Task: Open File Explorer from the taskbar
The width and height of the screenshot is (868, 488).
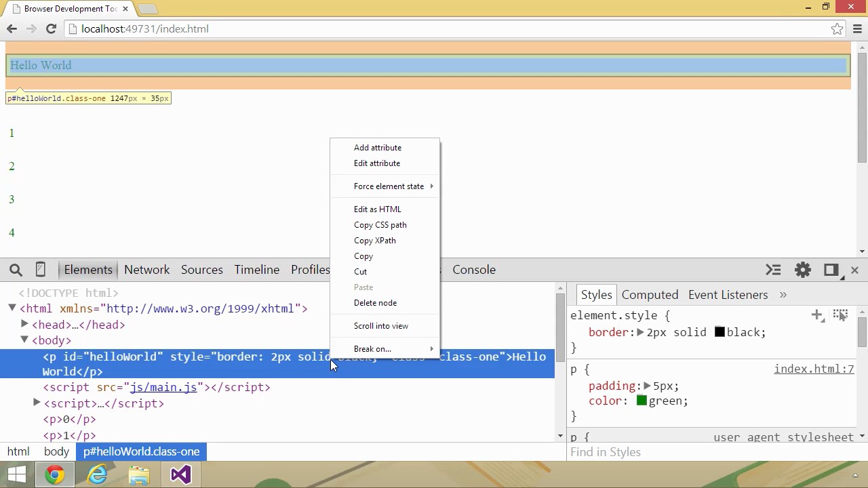Action: [x=139, y=474]
